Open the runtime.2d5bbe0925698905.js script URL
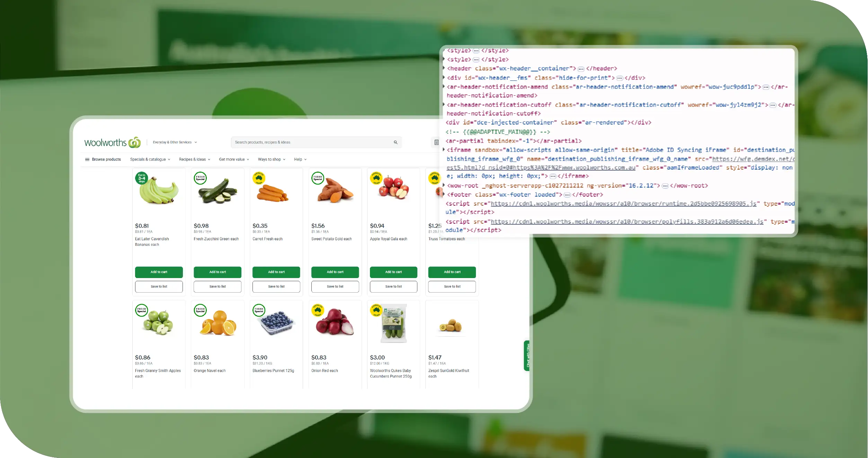The height and width of the screenshot is (458, 868). [x=623, y=204]
